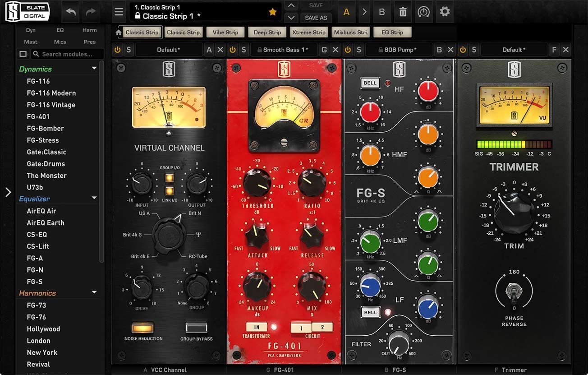Click the F slot letter on Trimmer module

point(555,50)
